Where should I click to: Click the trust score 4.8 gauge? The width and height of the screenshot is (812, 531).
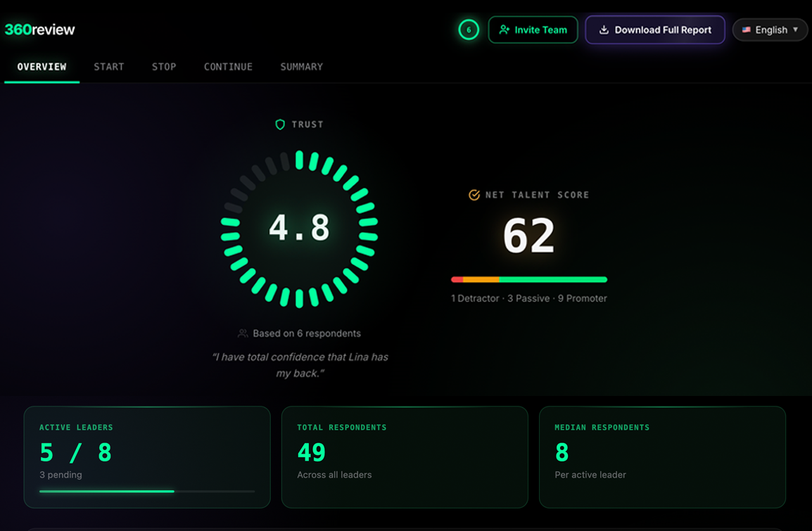pyautogui.click(x=300, y=229)
